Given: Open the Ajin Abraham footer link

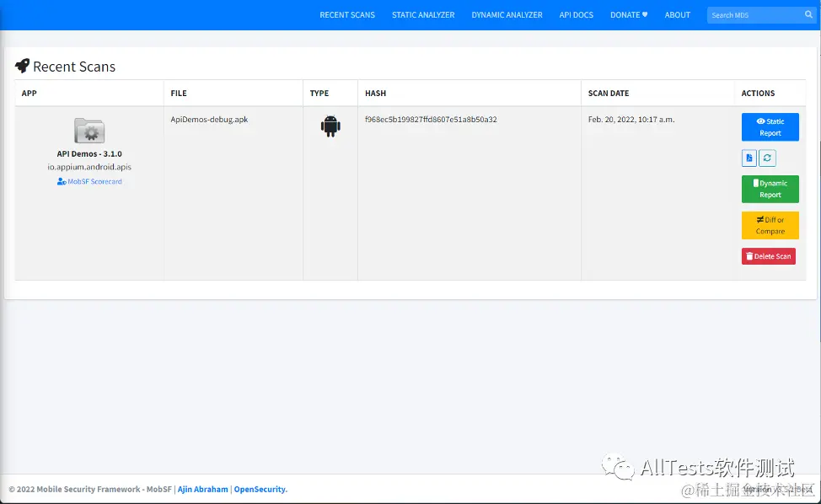Looking at the screenshot, I should (202, 490).
